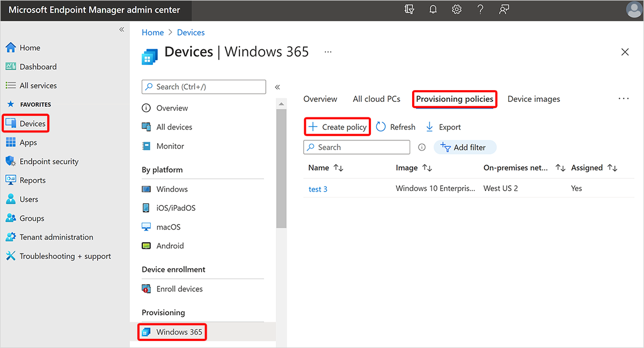Open the ellipsis menu beside Windows 365 title
This screenshot has width=644, height=348.
tap(328, 52)
